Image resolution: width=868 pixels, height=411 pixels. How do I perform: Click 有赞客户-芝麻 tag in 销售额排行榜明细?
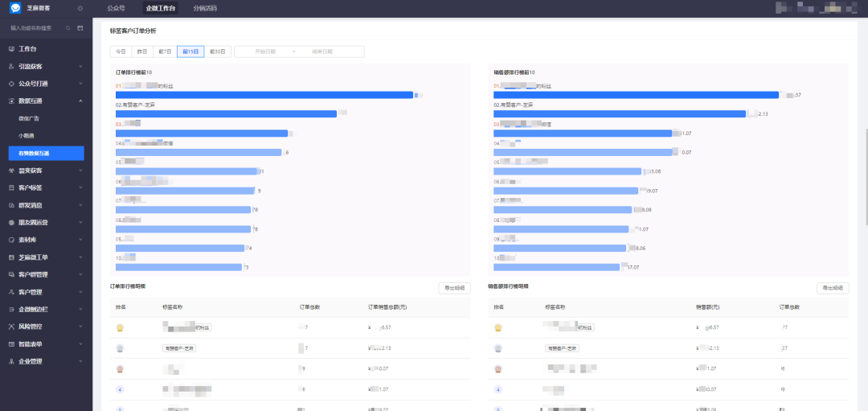(562, 348)
